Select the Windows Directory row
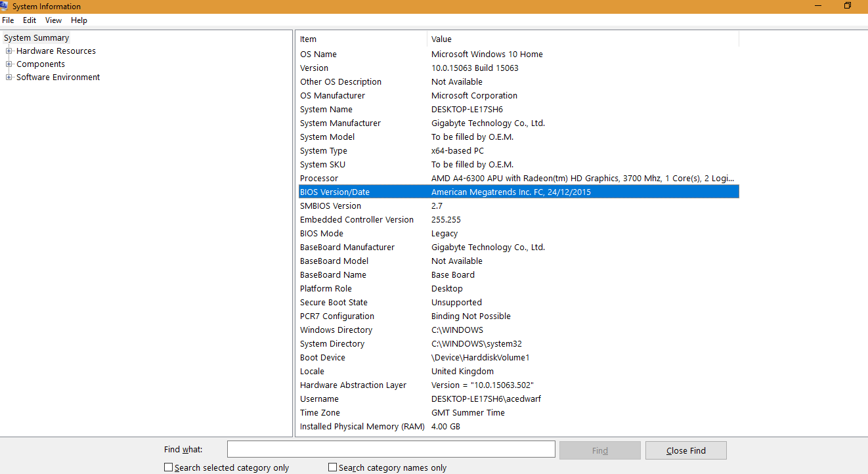 (517, 330)
